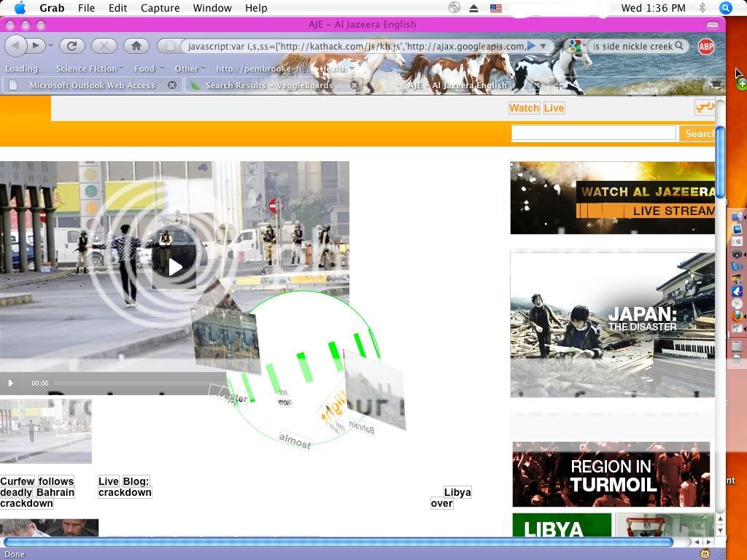The image size is (747, 560).
Task: Click the orange Search button
Action: point(698,133)
